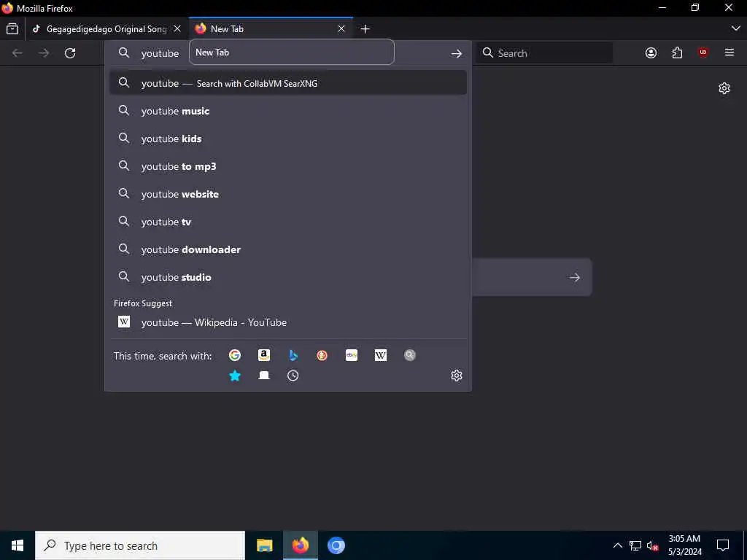This screenshot has width=747, height=560.
Task: Open the uBlock Origin extension icon
Action: pos(703,52)
